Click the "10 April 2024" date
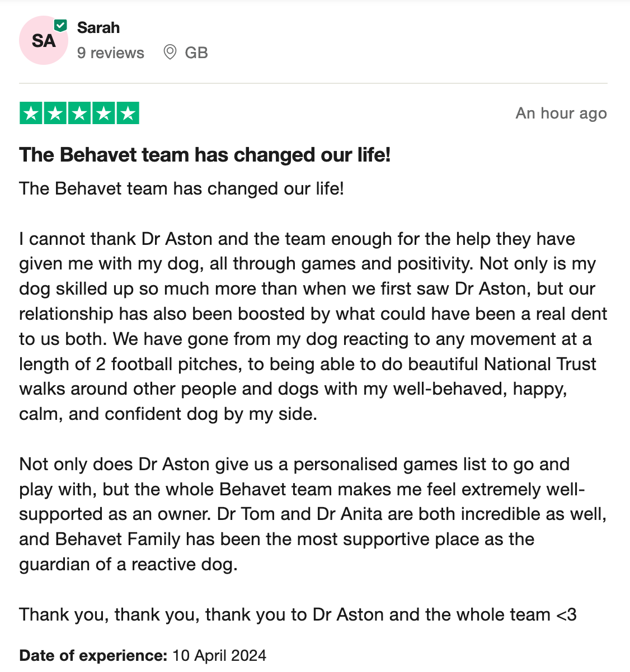Viewport: 630px width, 672px height. (219, 655)
